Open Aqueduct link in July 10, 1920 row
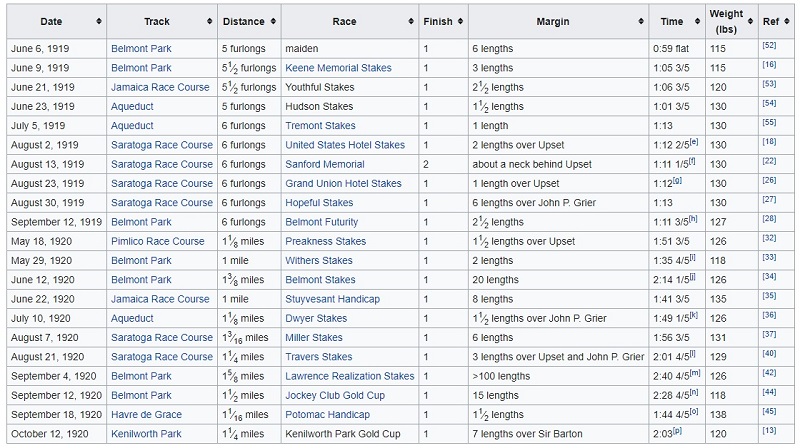The image size is (800, 448). 132,318
